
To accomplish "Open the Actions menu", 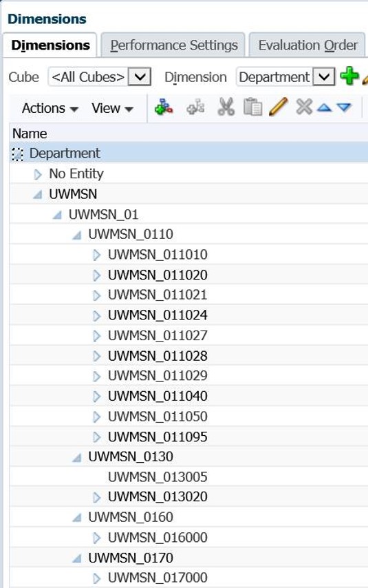I will pyautogui.click(x=50, y=108).
